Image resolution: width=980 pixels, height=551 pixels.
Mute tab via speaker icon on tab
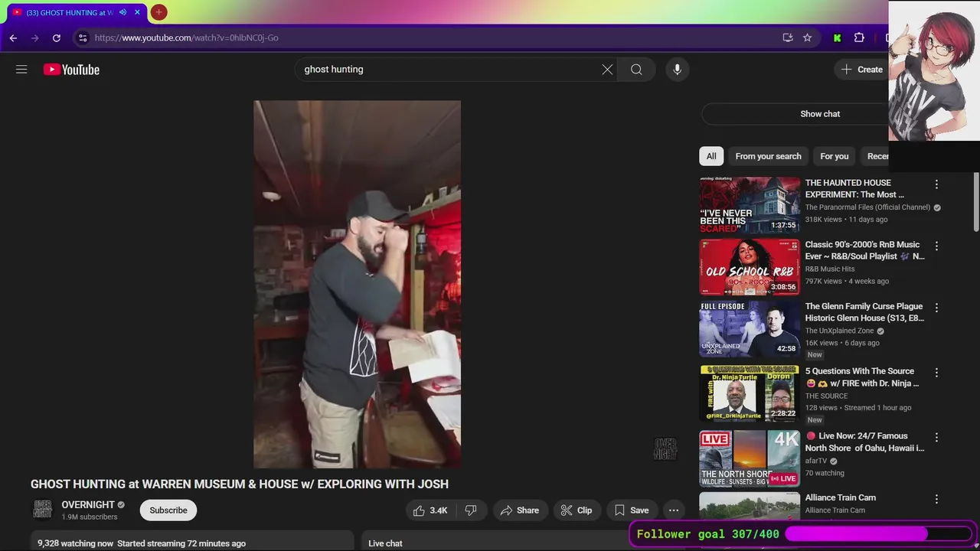pyautogui.click(x=122, y=12)
